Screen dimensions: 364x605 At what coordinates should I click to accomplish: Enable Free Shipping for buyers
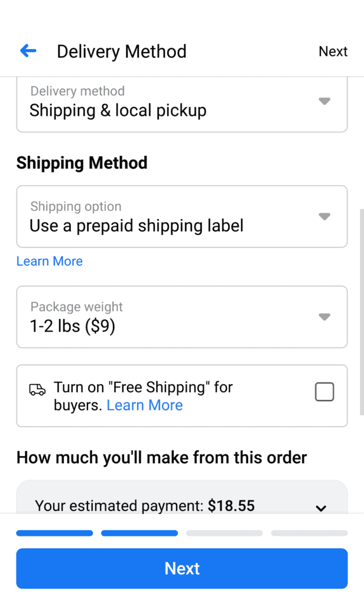tap(324, 391)
